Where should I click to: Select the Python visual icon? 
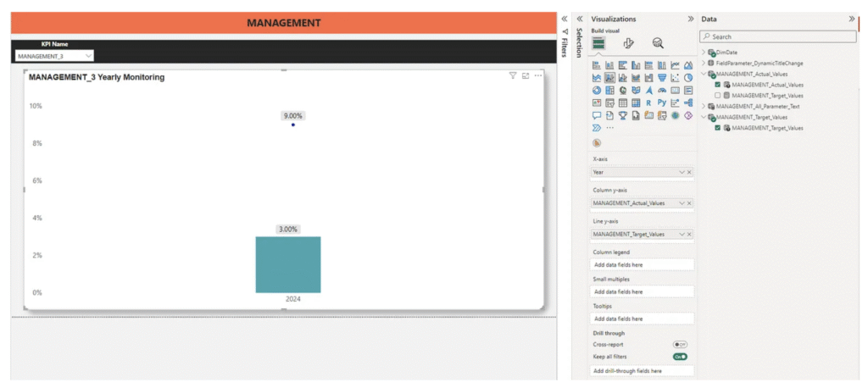[x=662, y=103]
